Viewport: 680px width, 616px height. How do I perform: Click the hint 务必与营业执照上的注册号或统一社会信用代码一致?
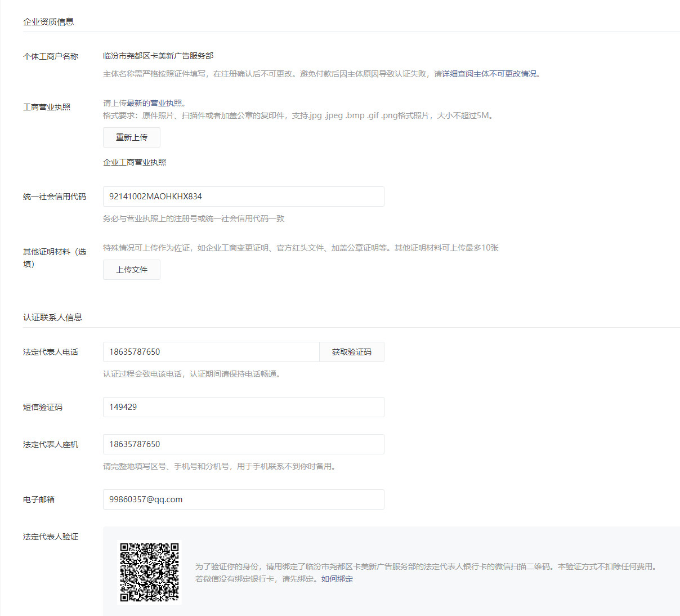(x=194, y=218)
